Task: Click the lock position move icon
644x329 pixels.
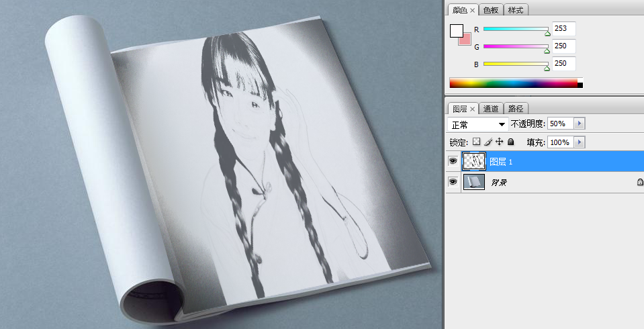Action: (500, 142)
